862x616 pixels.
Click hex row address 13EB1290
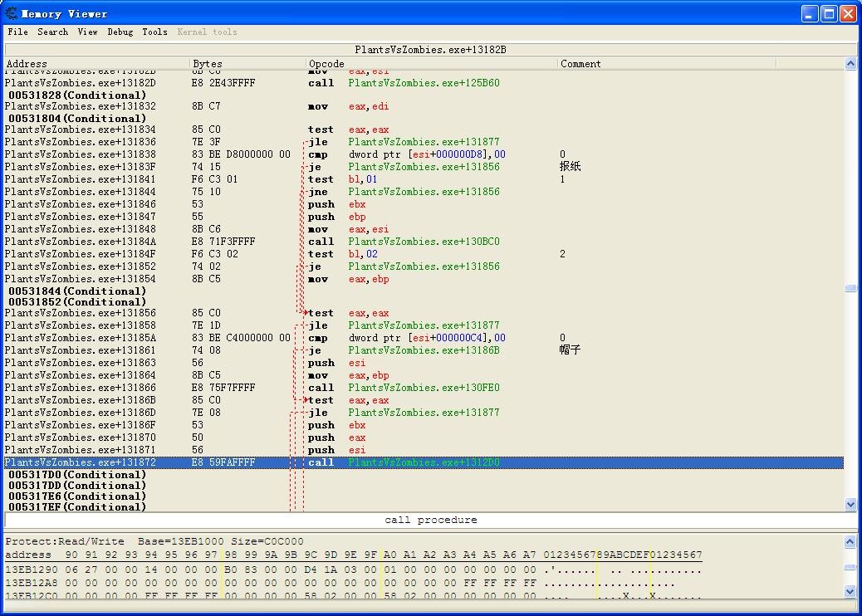(32, 570)
